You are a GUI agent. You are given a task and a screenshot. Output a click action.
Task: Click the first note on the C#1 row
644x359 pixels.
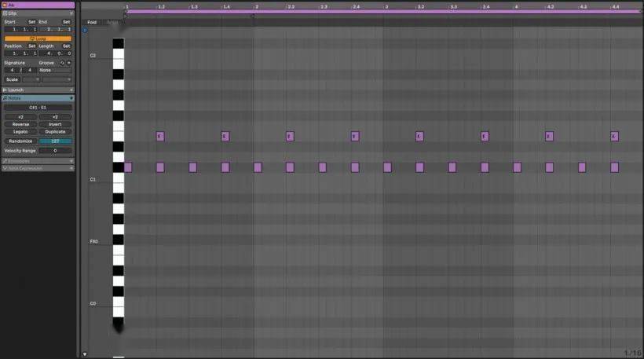pos(128,167)
